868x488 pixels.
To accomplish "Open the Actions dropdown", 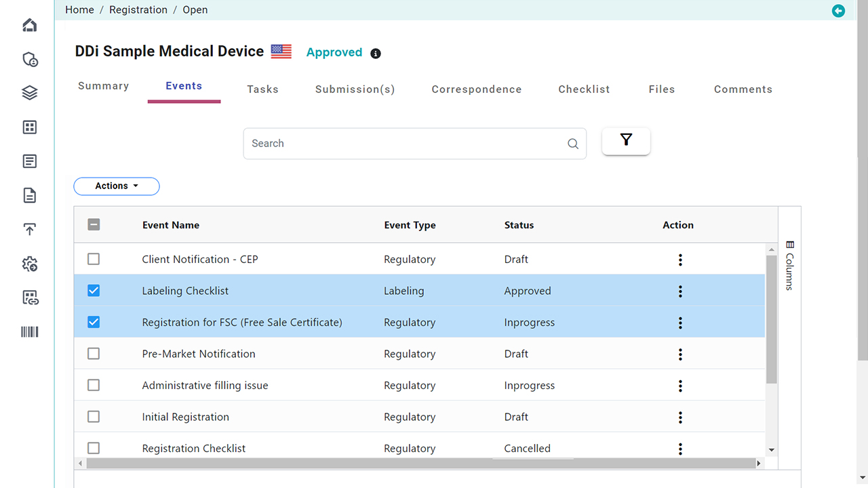I will [117, 186].
